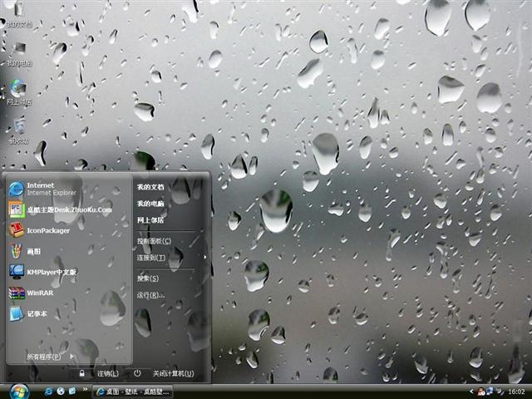The image size is (532, 399).
Task: Expand 所有程序(P) programs list
Action: [x=50, y=357]
